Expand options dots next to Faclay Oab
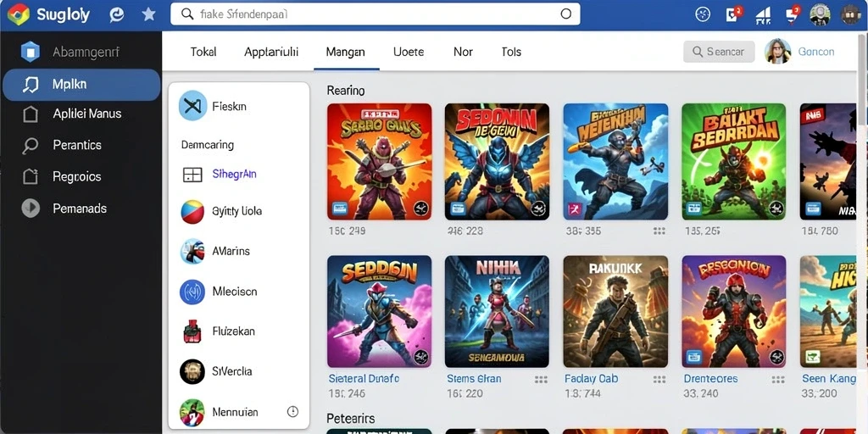This screenshot has width=868, height=434. [659, 379]
